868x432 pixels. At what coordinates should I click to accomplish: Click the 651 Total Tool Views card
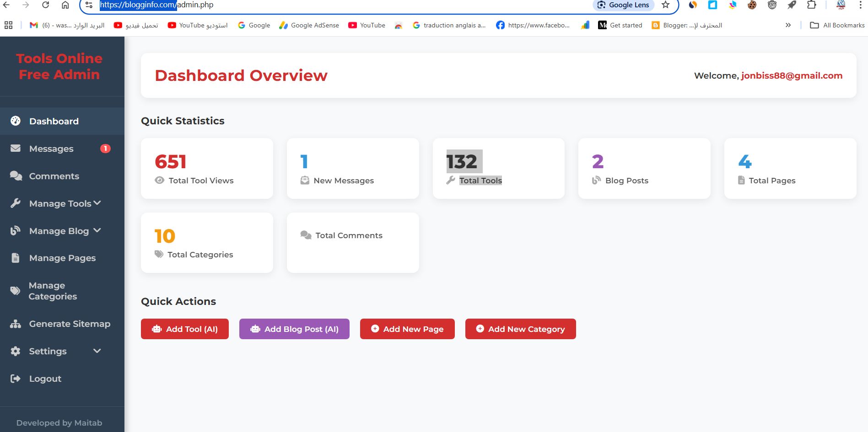pos(207,168)
